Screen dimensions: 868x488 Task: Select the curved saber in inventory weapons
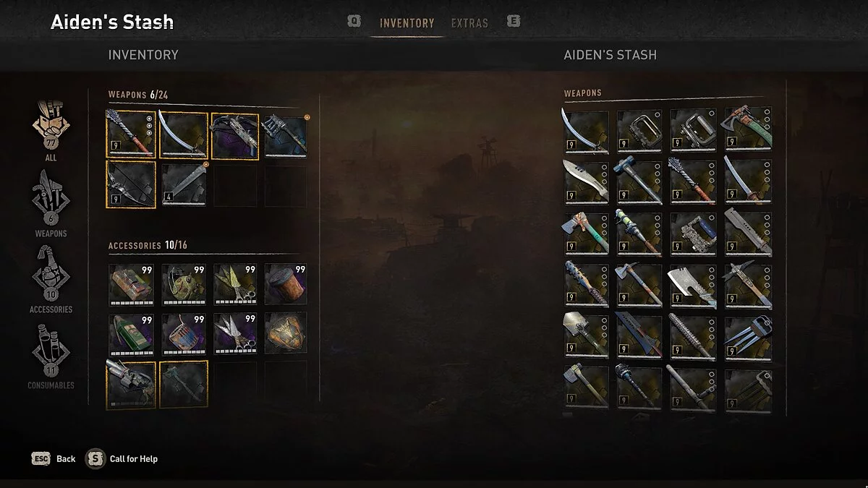point(183,134)
